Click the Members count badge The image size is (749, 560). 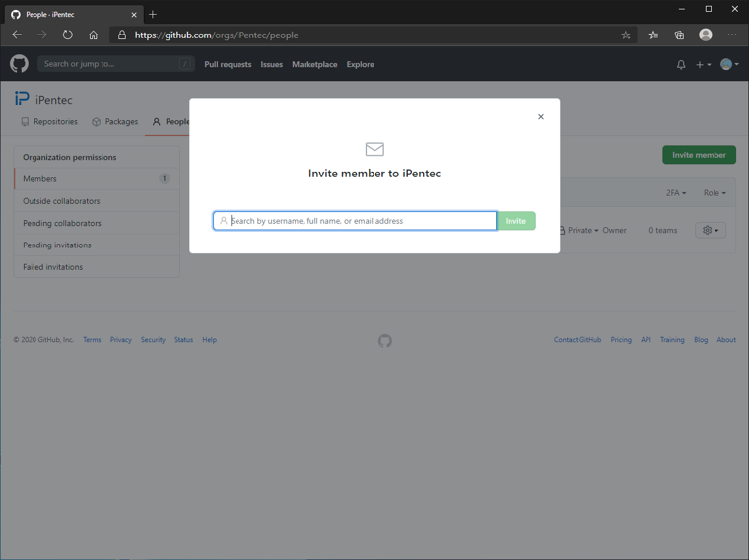[164, 178]
